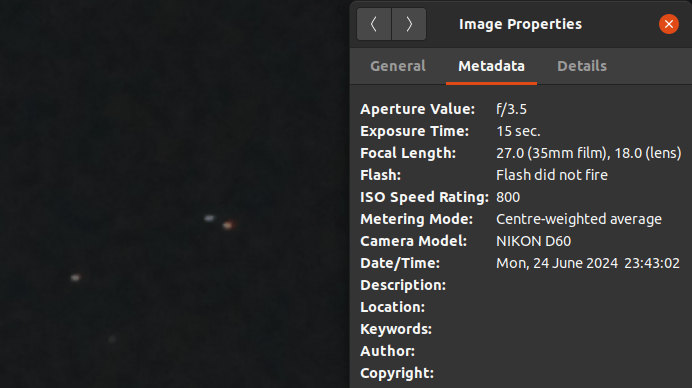
Task: Select Centre-weighted average metering value
Action: click(x=579, y=219)
